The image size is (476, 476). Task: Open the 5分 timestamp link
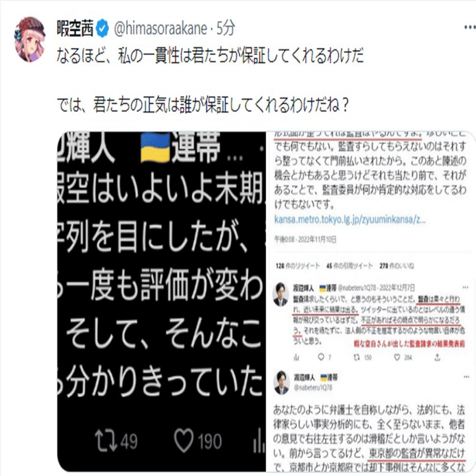226,29
